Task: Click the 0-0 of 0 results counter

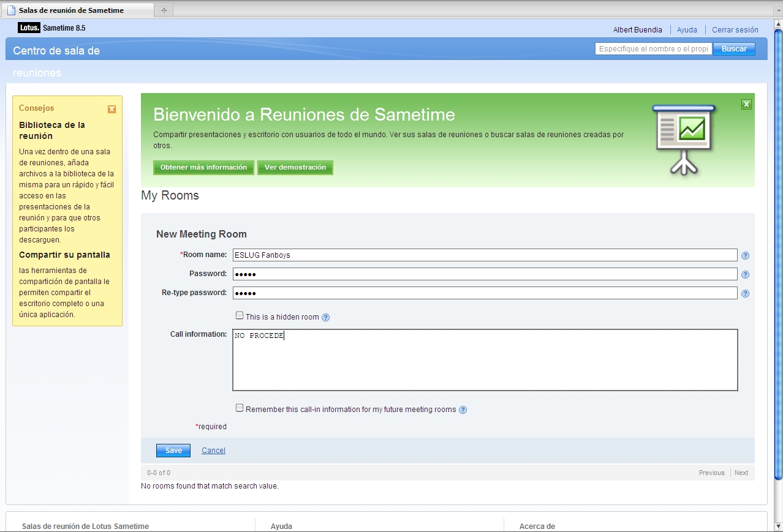Action: (x=159, y=473)
